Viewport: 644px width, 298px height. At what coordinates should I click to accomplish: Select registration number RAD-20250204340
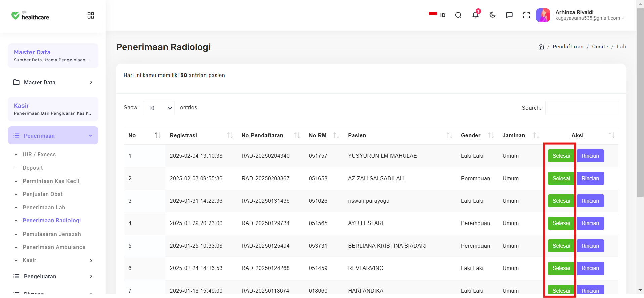(x=266, y=156)
